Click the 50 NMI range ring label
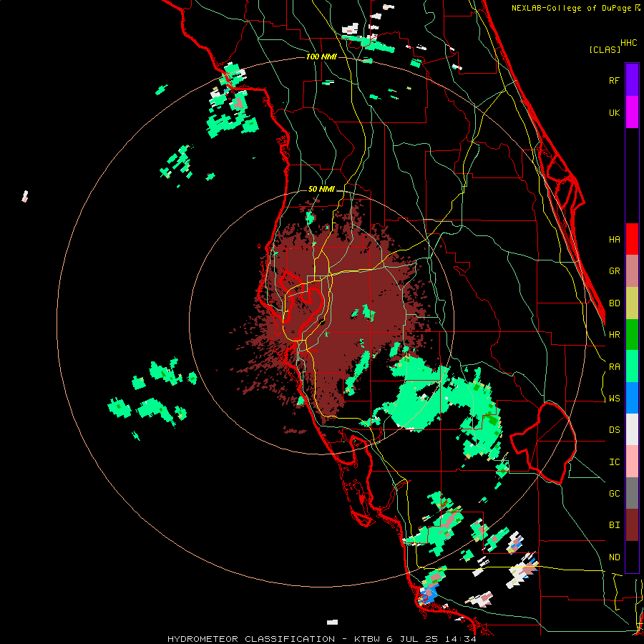Screen dimensions: 644x644 pos(321,189)
